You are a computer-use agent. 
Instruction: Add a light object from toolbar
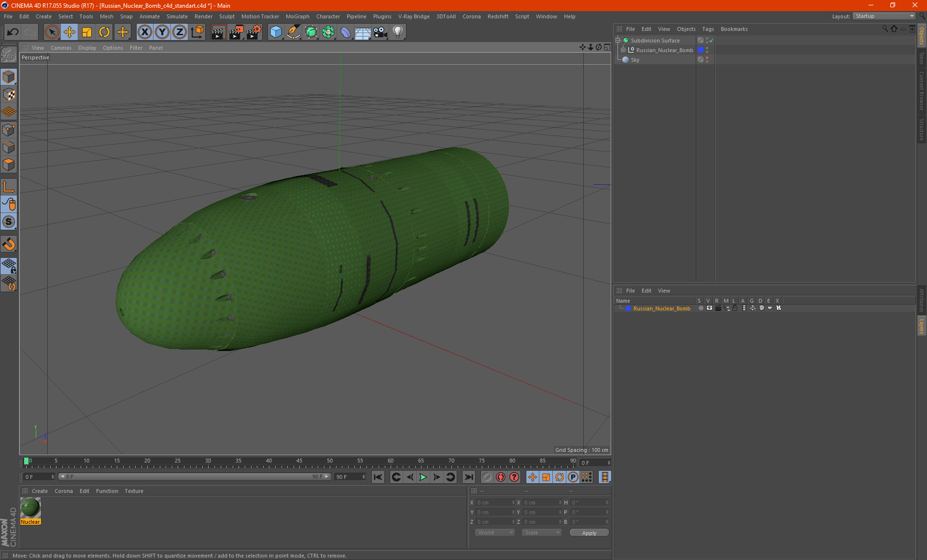click(x=397, y=32)
